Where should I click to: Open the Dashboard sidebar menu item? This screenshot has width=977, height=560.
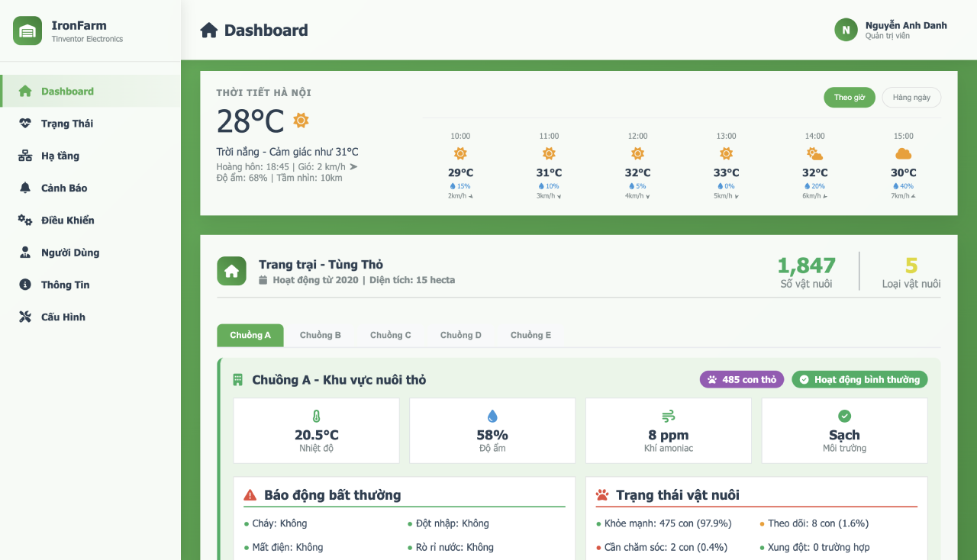(x=67, y=92)
